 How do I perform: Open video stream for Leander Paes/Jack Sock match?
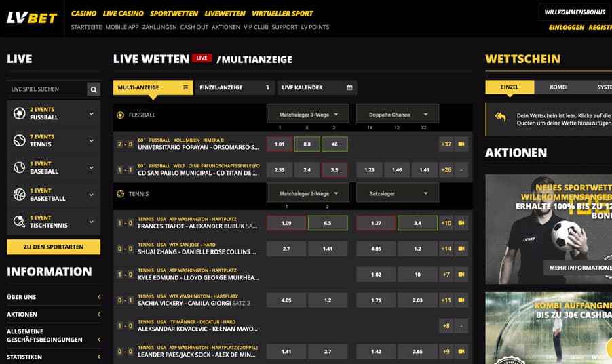pos(461,352)
